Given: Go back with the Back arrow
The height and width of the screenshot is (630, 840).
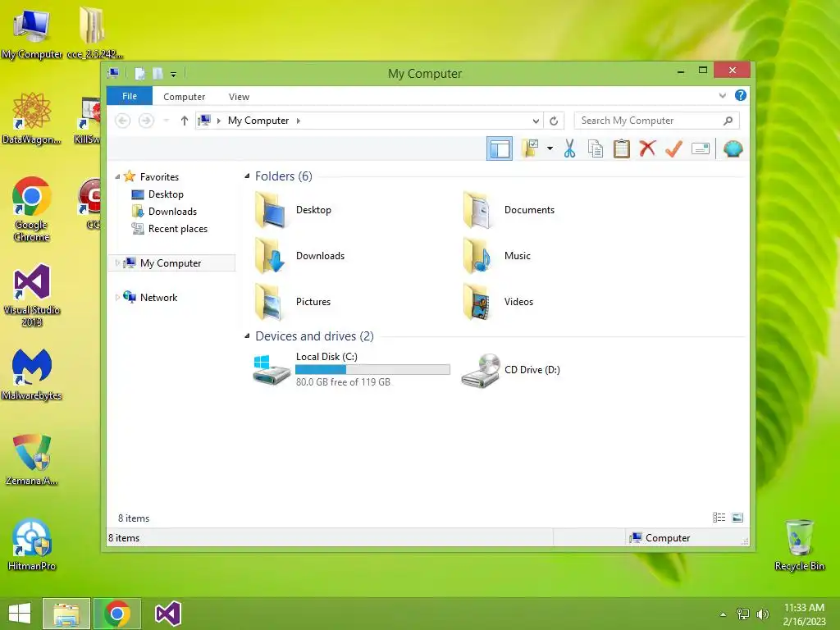Looking at the screenshot, I should [123, 121].
